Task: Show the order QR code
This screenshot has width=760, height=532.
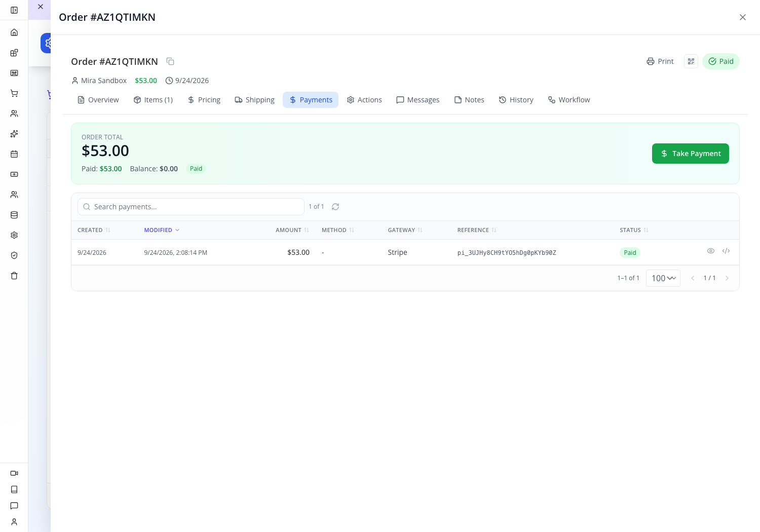Action: 691,61
